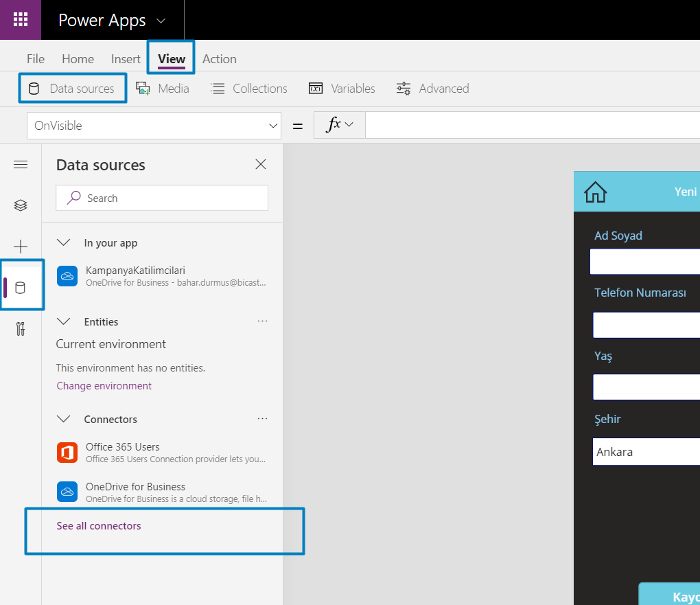Click the data sources Search field
Viewport: 700px width, 605px height.
coord(162,198)
